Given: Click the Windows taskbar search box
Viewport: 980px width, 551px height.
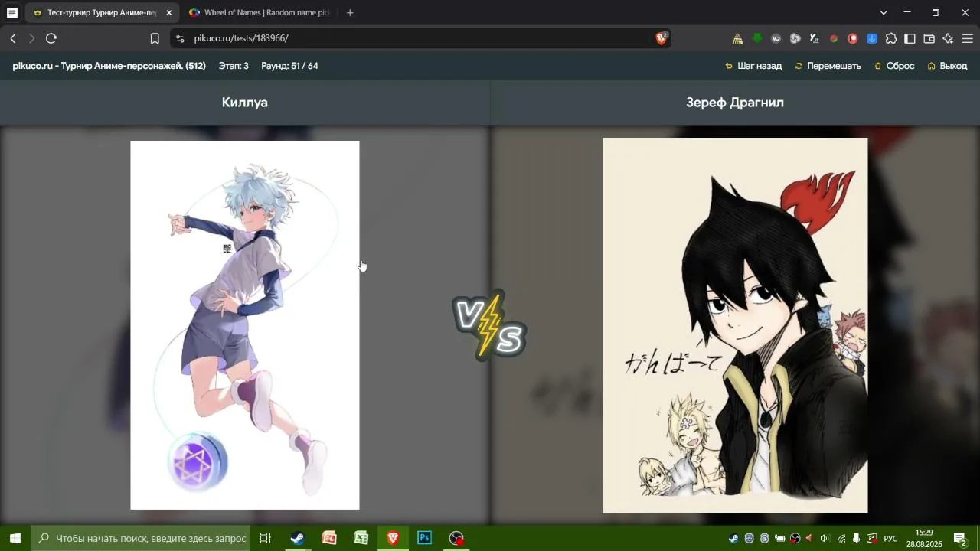Looking at the screenshot, I should pyautogui.click(x=142, y=538).
